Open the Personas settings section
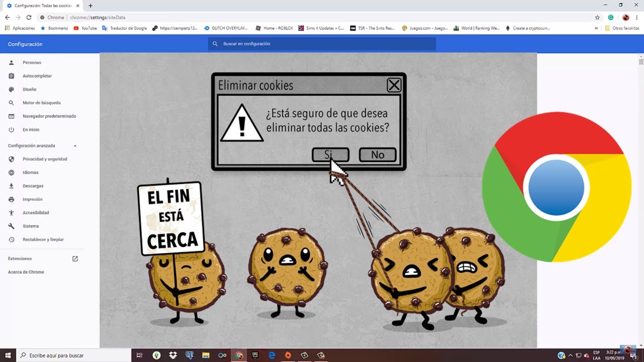Viewport: 644px width, 362px height. [32, 62]
